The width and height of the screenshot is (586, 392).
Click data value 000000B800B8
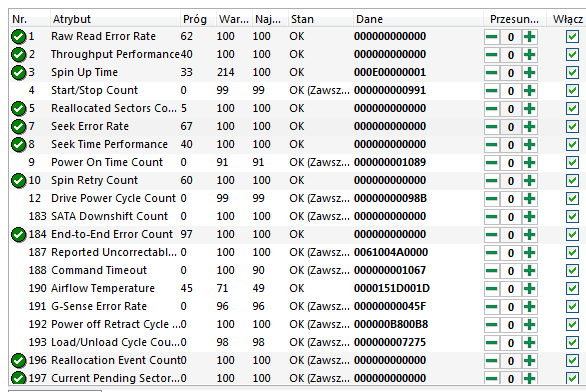(391, 324)
